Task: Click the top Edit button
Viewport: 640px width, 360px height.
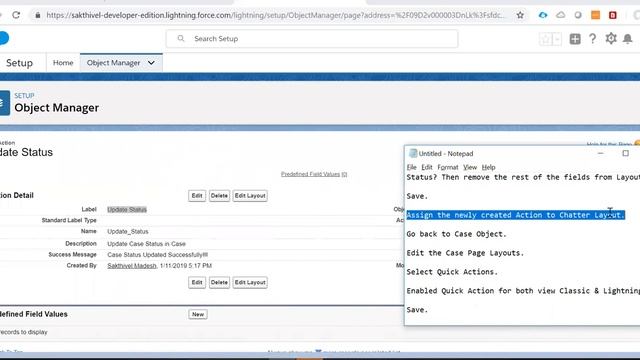Action: click(197, 196)
